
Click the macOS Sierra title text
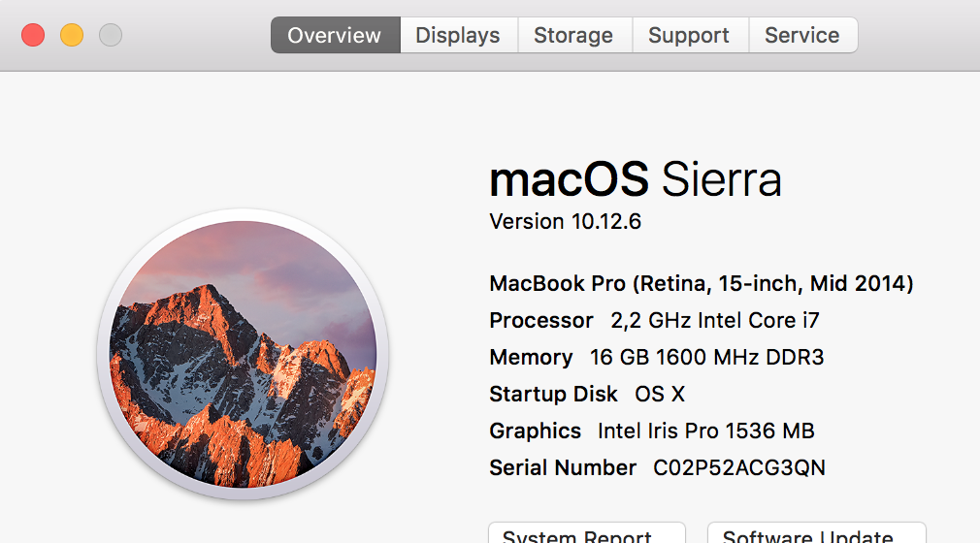(636, 180)
